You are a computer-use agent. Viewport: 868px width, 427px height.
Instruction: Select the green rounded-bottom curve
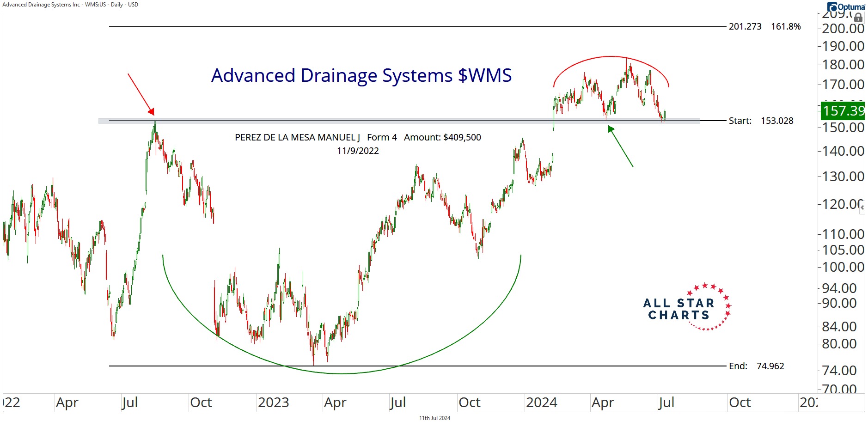(x=342, y=373)
